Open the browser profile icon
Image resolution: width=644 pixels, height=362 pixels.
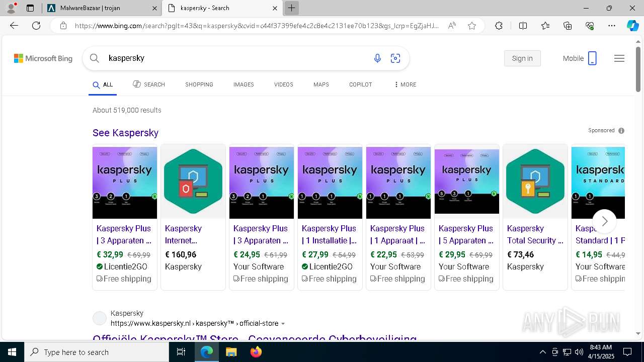(11, 8)
